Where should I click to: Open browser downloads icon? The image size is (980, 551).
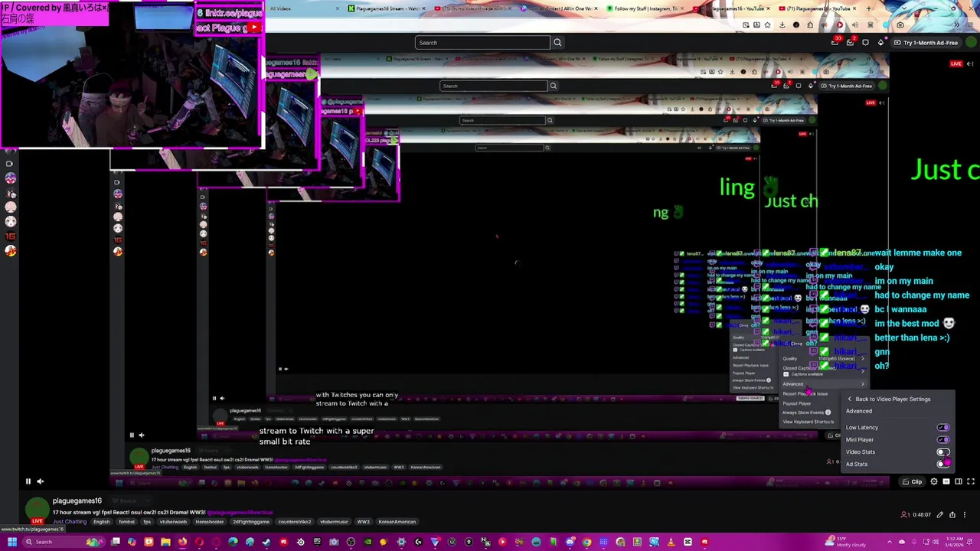(782, 25)
